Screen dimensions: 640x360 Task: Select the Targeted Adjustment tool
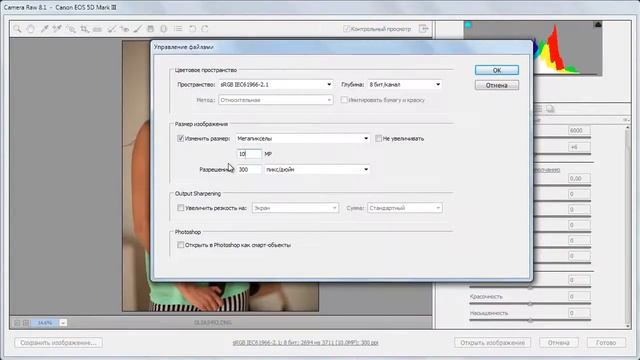tap(71, 29)
